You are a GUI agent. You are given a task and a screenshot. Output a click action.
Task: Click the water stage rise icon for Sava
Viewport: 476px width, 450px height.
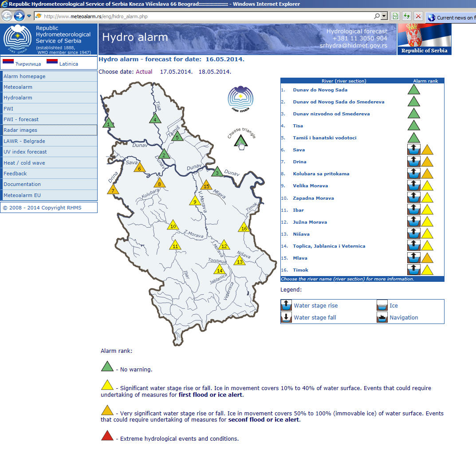click(413, 150)
